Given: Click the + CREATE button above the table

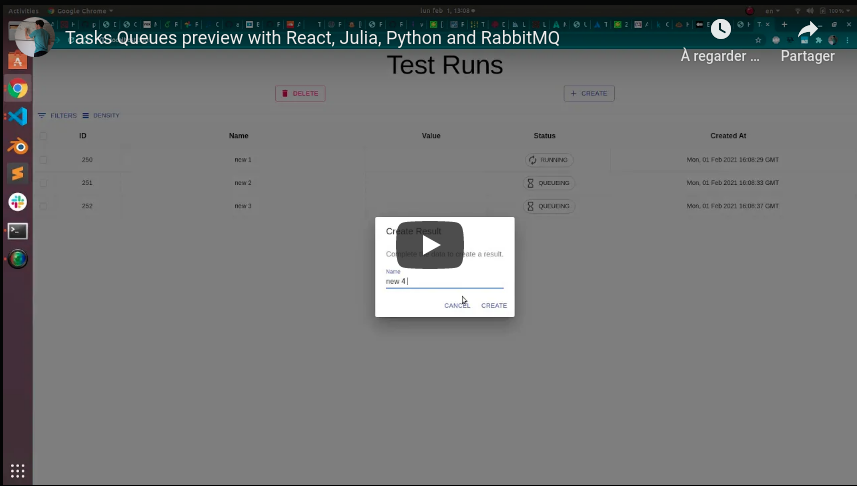Looking at the screenshot, I should (x=589, y=93).
